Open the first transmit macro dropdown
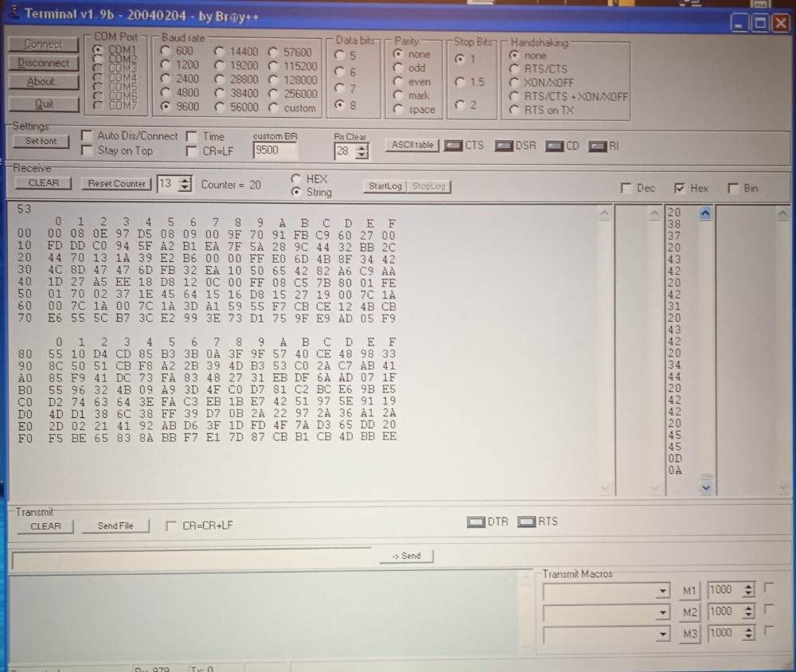This screenshot has width=796, height=672. click(x=662, y=592)
